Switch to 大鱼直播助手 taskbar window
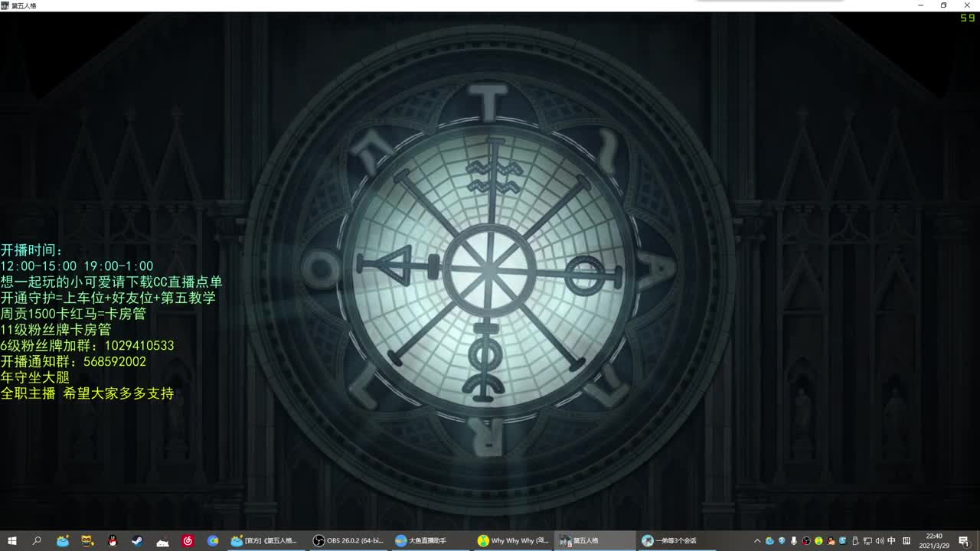Screen dimensions: 980x551 [431, 541]
